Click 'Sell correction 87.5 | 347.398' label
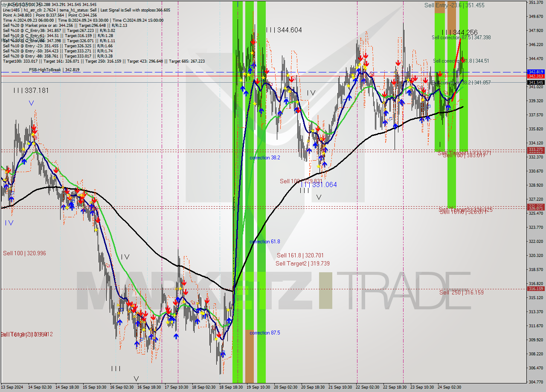Viewport: 546px width, 392px height. pos(461,37)
